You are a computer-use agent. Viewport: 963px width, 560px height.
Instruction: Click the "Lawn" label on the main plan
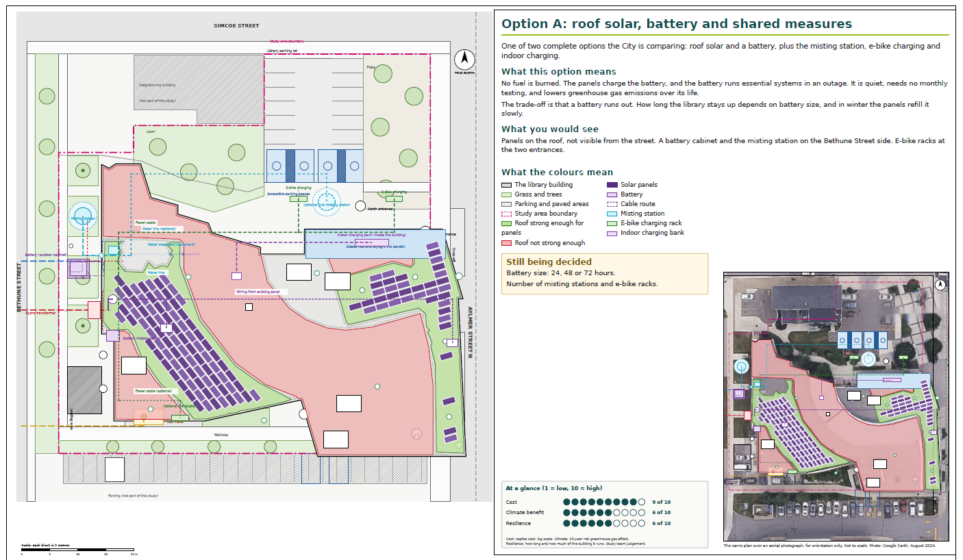[x=151, y=131]
